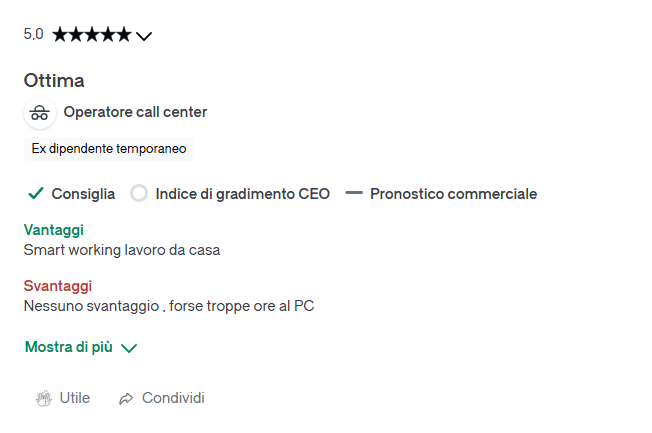The image size is (652, 433).
Task: Click the CEO approval circle indicator
Action: point(139,193)
